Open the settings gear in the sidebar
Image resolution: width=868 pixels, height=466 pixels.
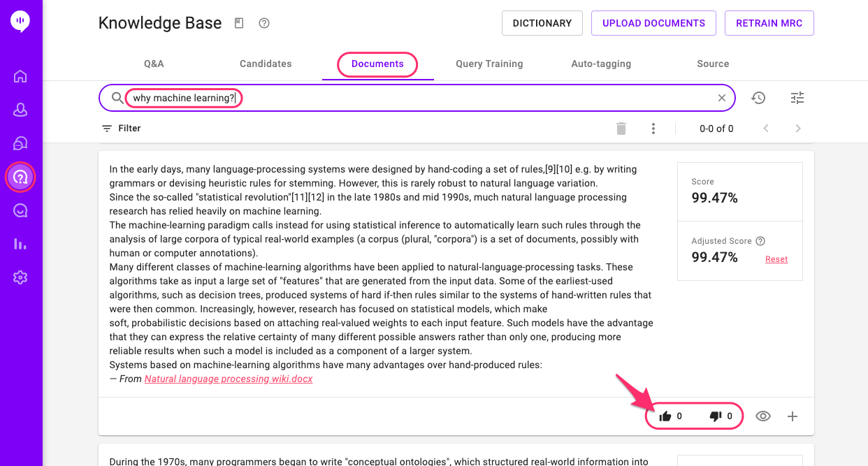(x=20, y=277)
